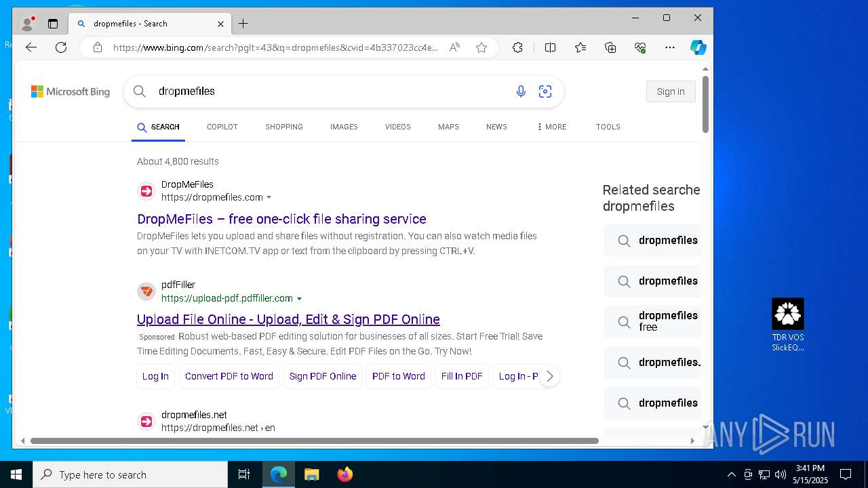This screenshot has width=868, height=488.
Task: View site information lock icon
Action: pyautogui.click(x=98, y=47)
